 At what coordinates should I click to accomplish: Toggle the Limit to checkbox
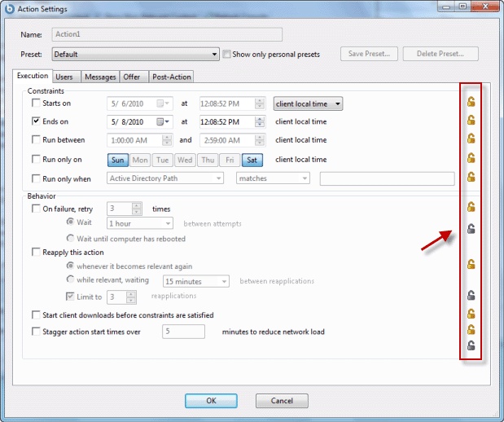pos(70,297)
